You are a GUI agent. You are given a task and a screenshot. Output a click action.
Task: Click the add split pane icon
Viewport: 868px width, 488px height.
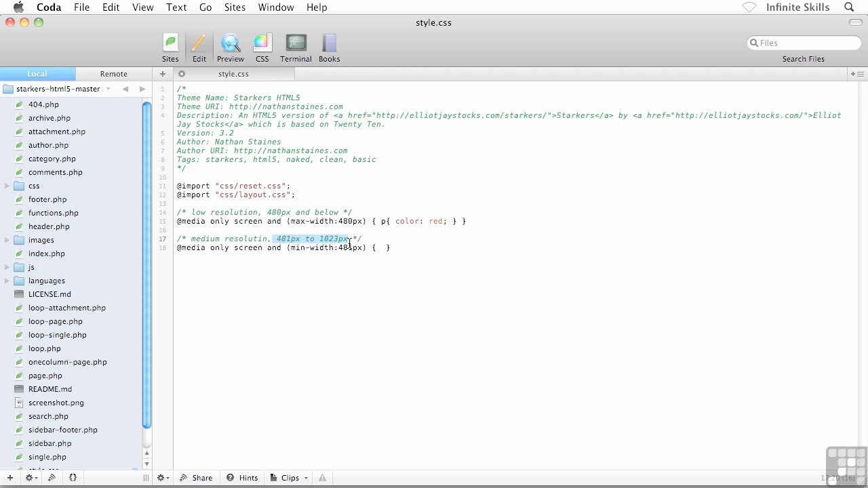(857, 74)
